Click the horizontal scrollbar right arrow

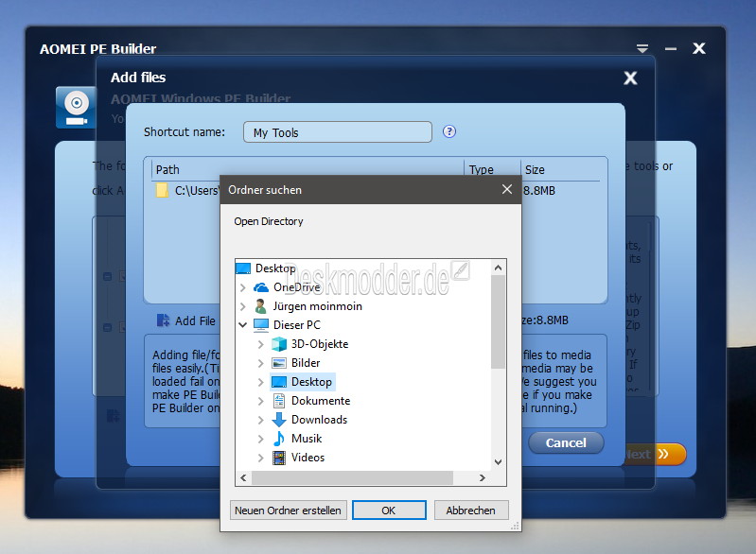[x=483, y=477]
